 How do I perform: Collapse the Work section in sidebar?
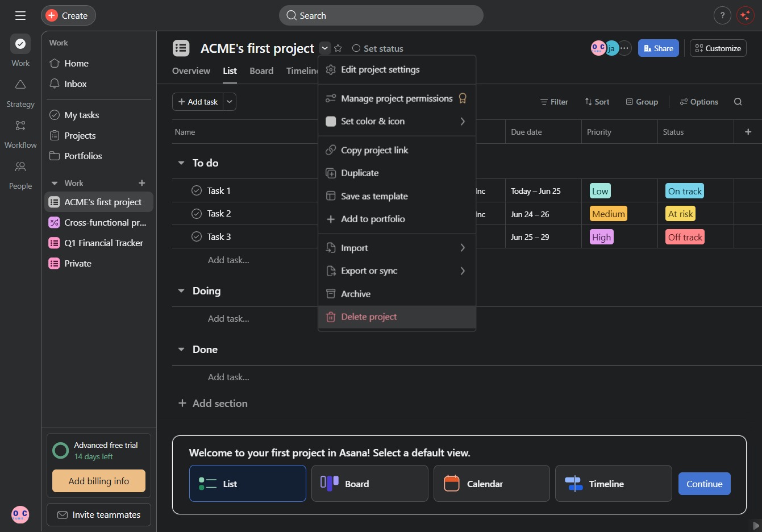click(55, 183)
